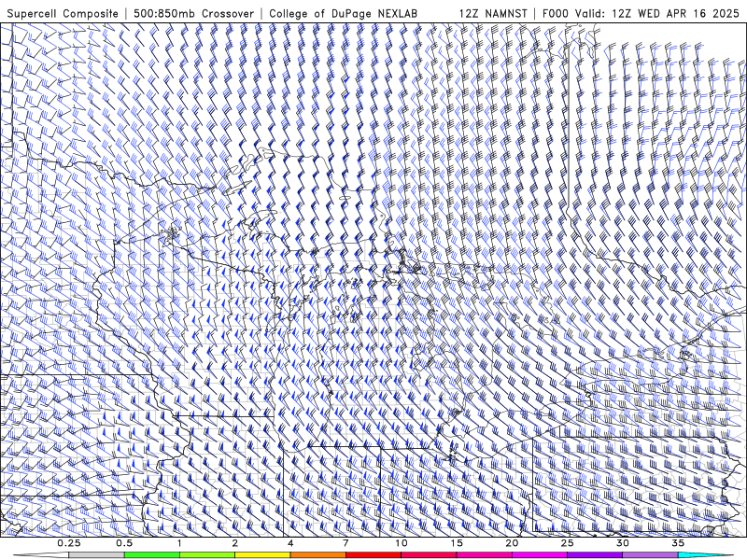The image size is (747, 560).
Task: Click the '12Z NAMNST' model run label
Action: [493, 14]
